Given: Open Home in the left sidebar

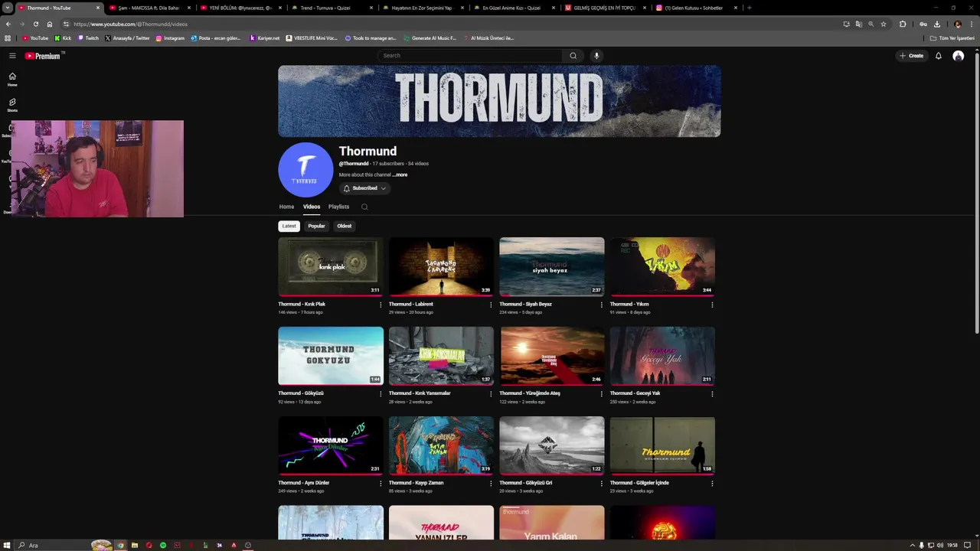Looking at the screenshot, I should [12, 79].
